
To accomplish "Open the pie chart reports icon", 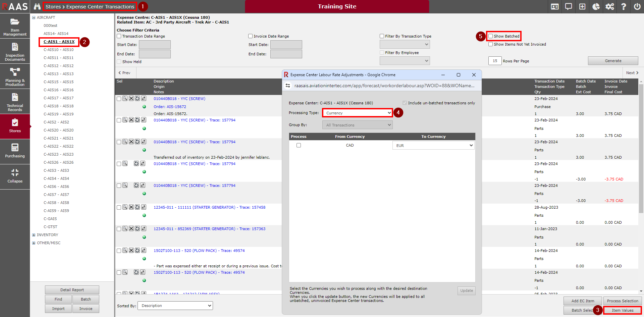I will pos(596,7).
